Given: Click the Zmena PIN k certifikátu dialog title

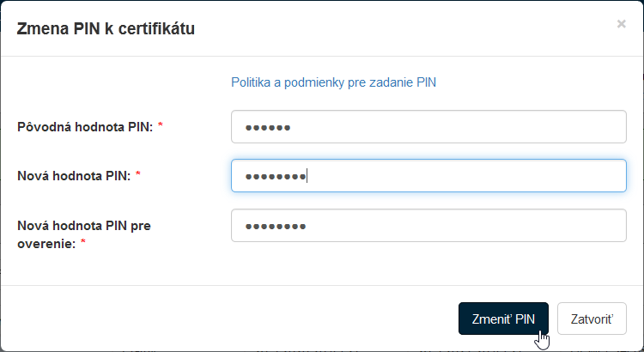Looking at the screenshot, I should click(106, 29).
